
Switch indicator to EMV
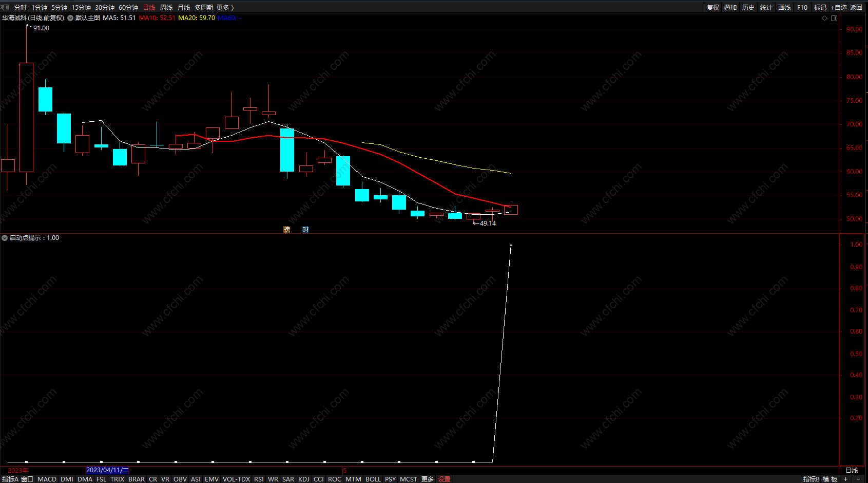click(211, 479)
